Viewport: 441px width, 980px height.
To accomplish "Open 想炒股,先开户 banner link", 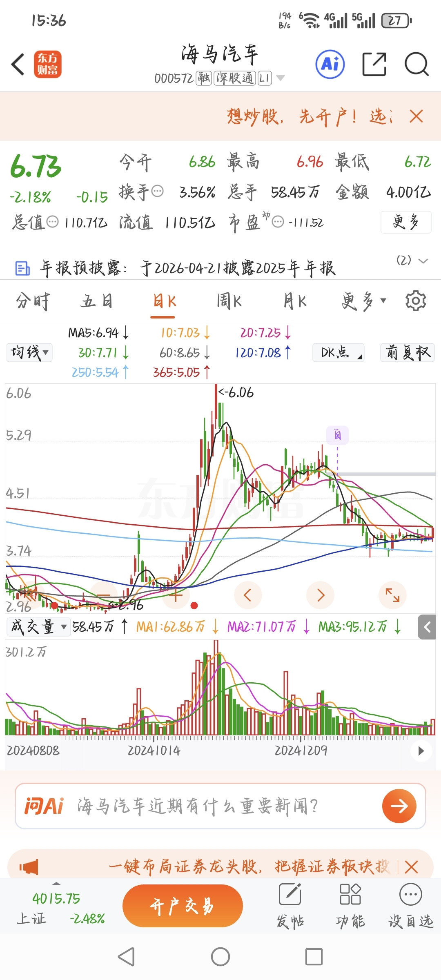I will (x=309, y=116).
